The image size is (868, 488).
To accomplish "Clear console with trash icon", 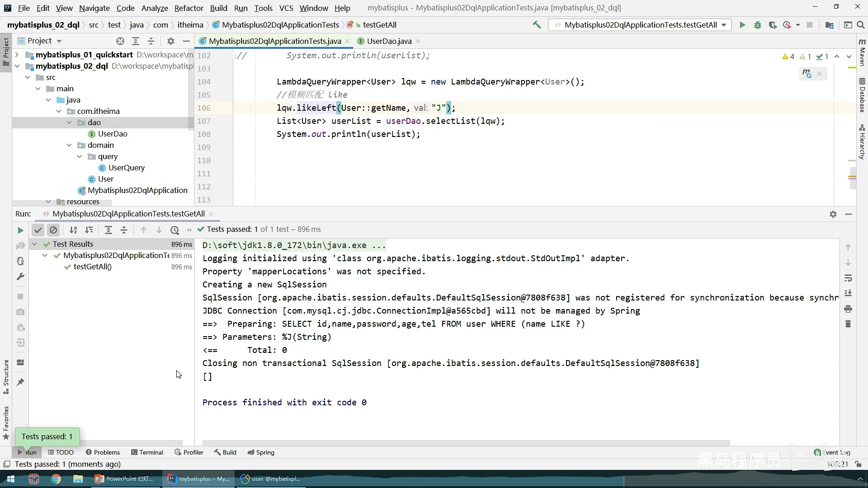I will tap(848, 324).
